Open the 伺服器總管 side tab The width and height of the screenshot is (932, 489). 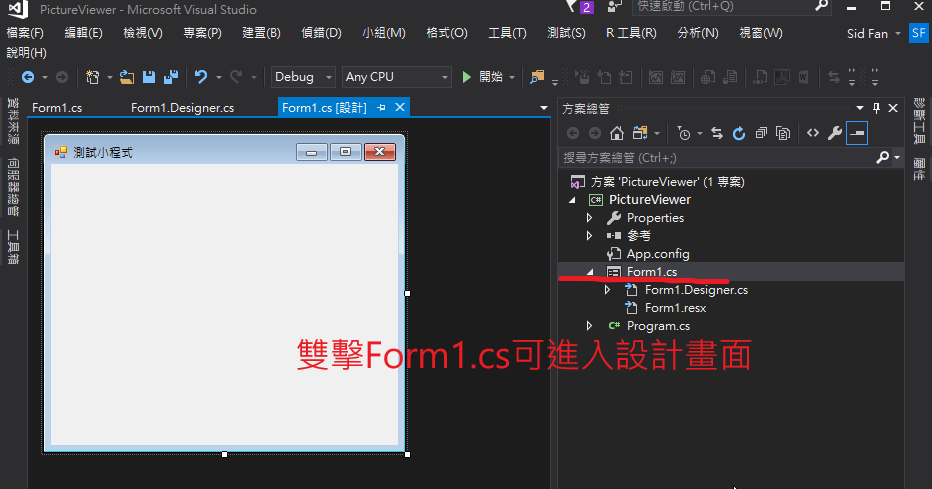[x=13, y=187]
